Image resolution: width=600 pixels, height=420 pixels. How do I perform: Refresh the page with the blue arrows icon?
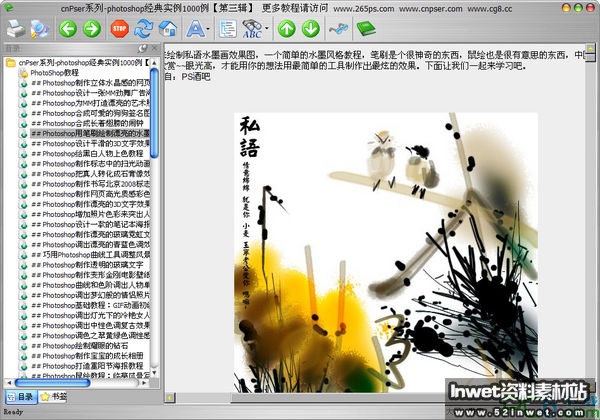[x=144, y=29]
